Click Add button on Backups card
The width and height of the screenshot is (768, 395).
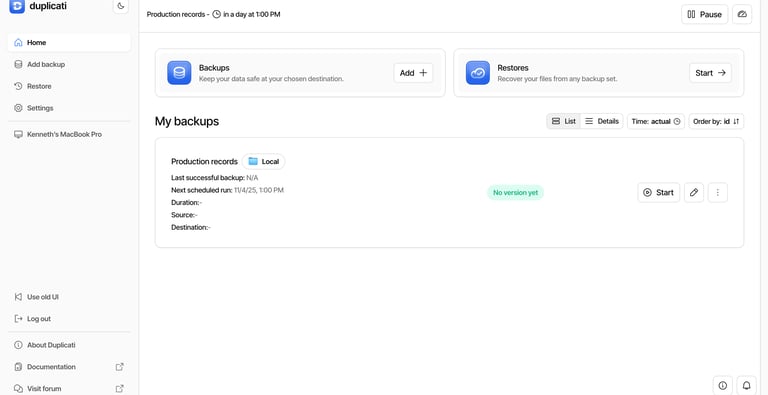(413, 73)
